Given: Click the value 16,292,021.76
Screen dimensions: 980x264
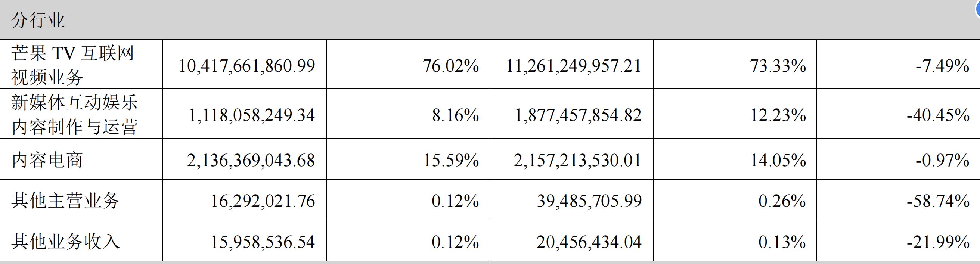Looking at the screenshot, I should 263,201.
